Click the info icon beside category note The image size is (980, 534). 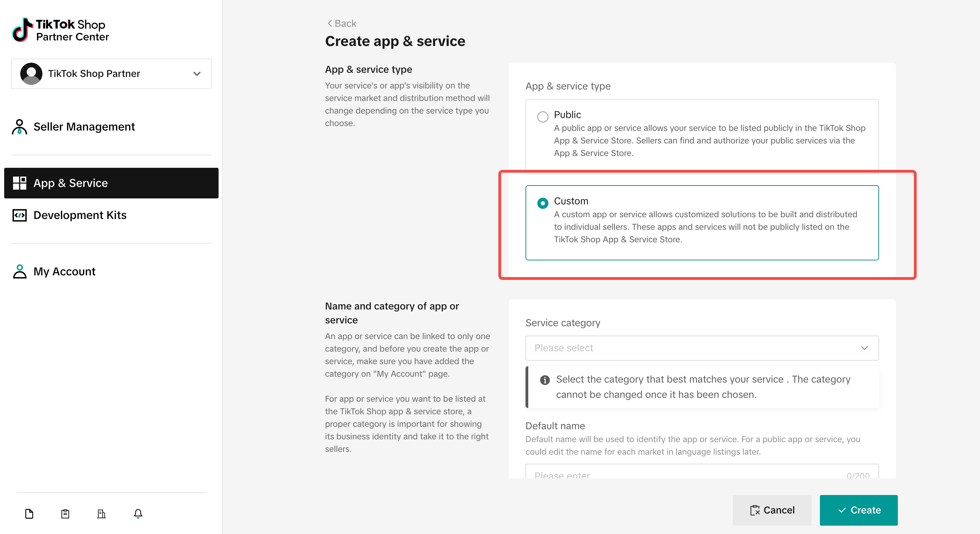pyautogui.click(x=545, y=380)
